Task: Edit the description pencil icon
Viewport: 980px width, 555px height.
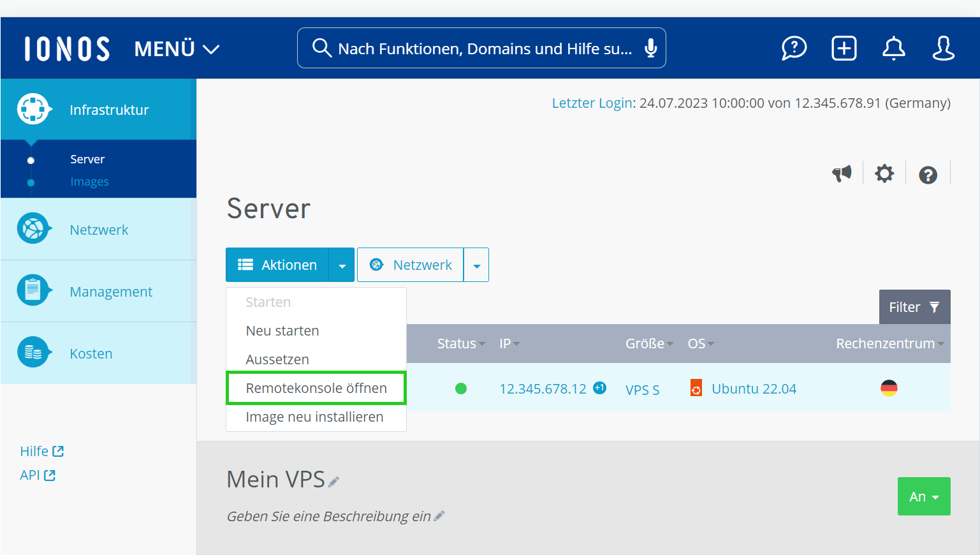Action: tap(439, 516)
